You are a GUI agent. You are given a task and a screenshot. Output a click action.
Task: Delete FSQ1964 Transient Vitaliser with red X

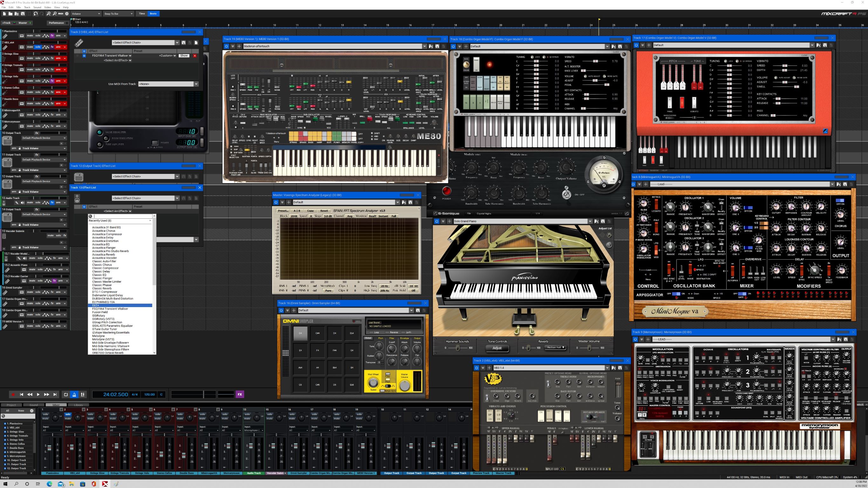tap(195, 56)
